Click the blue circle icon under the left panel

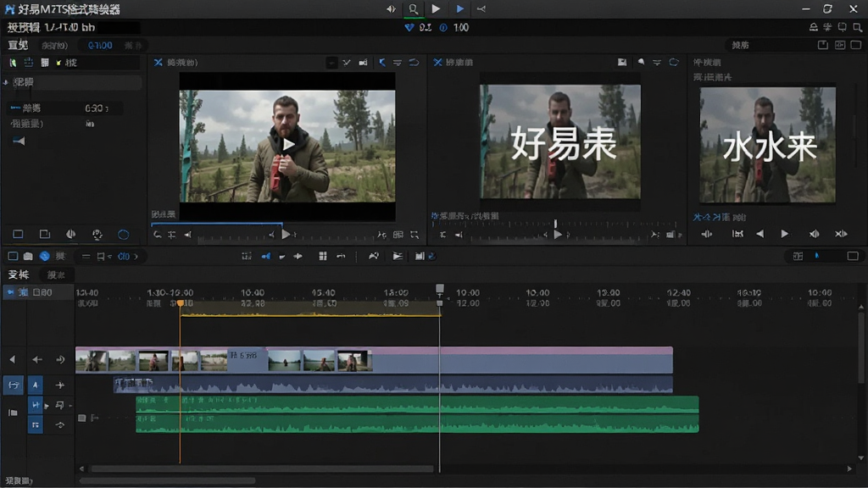coord(124,235)
